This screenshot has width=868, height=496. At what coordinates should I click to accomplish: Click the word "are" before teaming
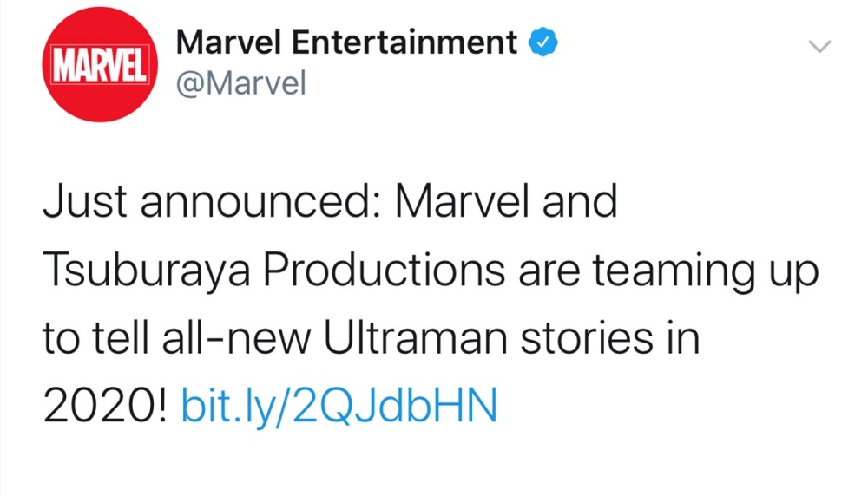549,273
